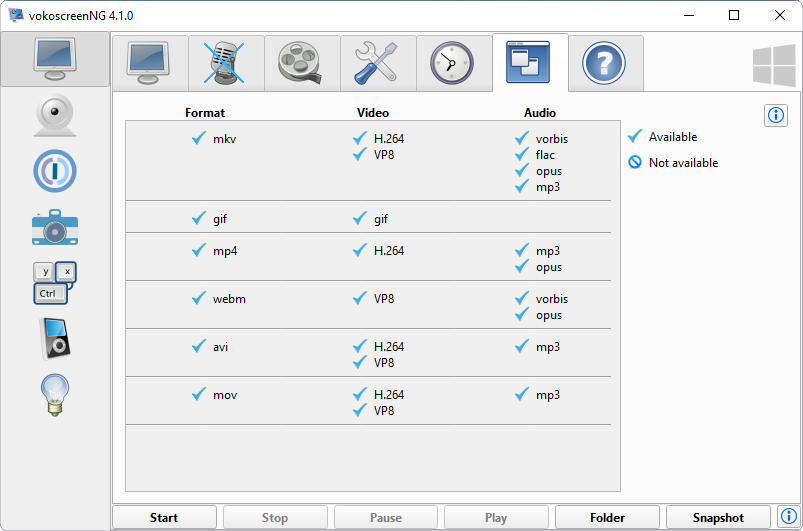Open the film reel video settings tab
The image size is (803, 531).
pyautogui.click(x=301, y=63)
